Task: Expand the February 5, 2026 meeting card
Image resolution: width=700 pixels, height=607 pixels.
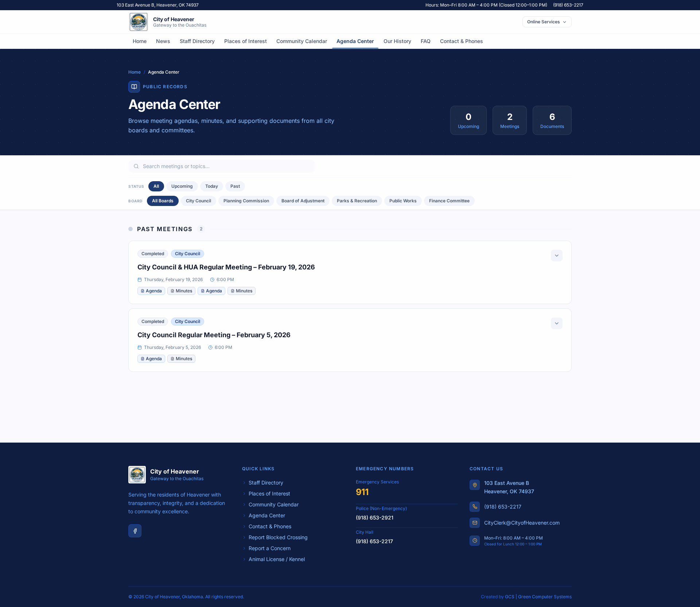Action: tap(557, 323)
